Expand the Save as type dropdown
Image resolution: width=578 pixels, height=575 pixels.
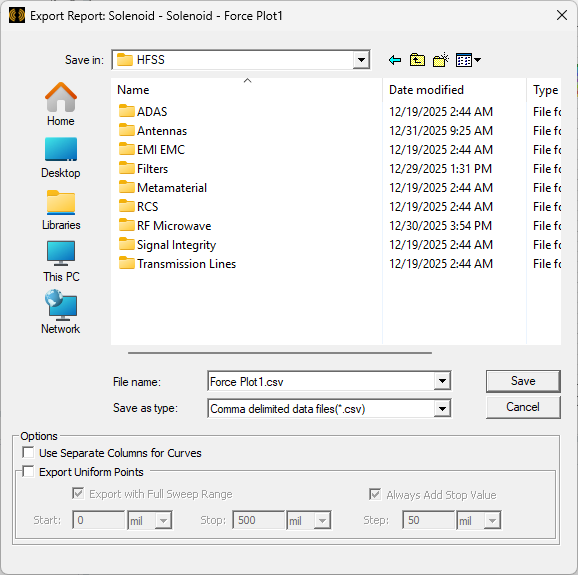tap(442, 408)
